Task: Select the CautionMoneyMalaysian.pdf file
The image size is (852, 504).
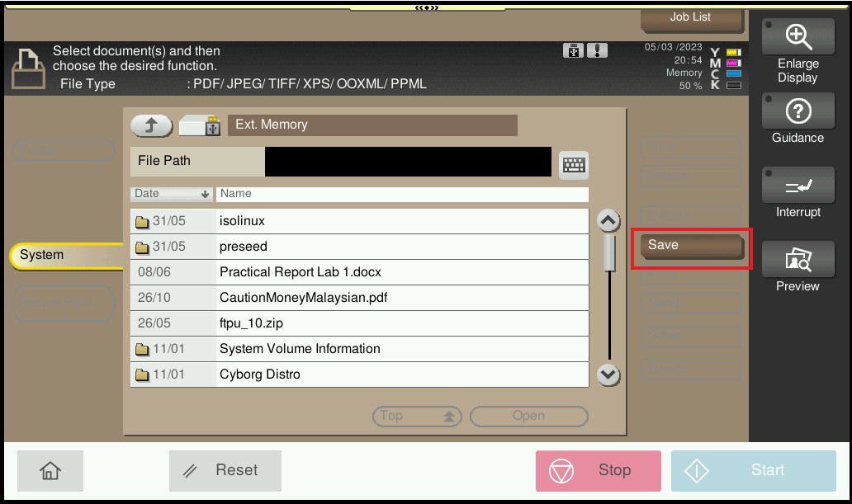Action: (x=359, y=298)
